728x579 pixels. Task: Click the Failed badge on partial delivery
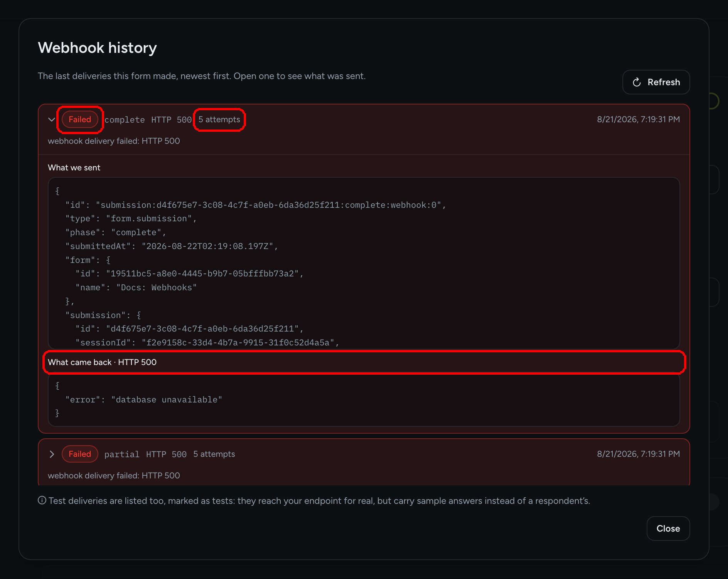(x=80, y=454)
